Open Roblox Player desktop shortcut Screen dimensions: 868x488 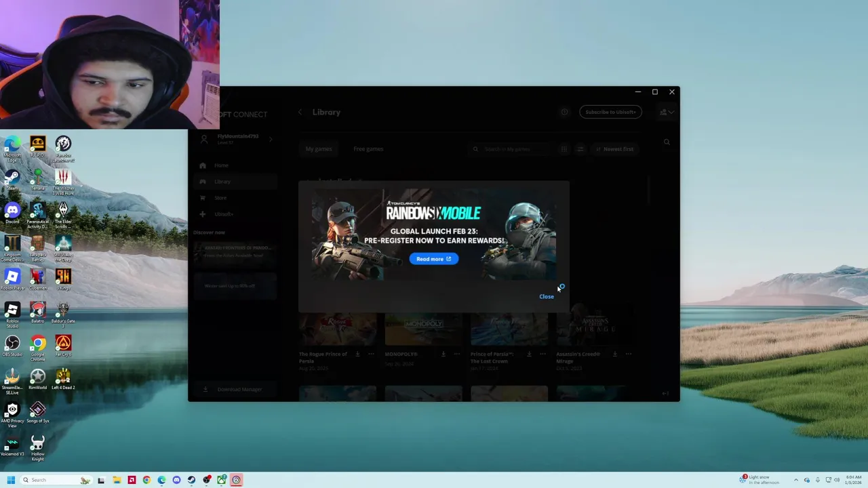click(12, 280)
